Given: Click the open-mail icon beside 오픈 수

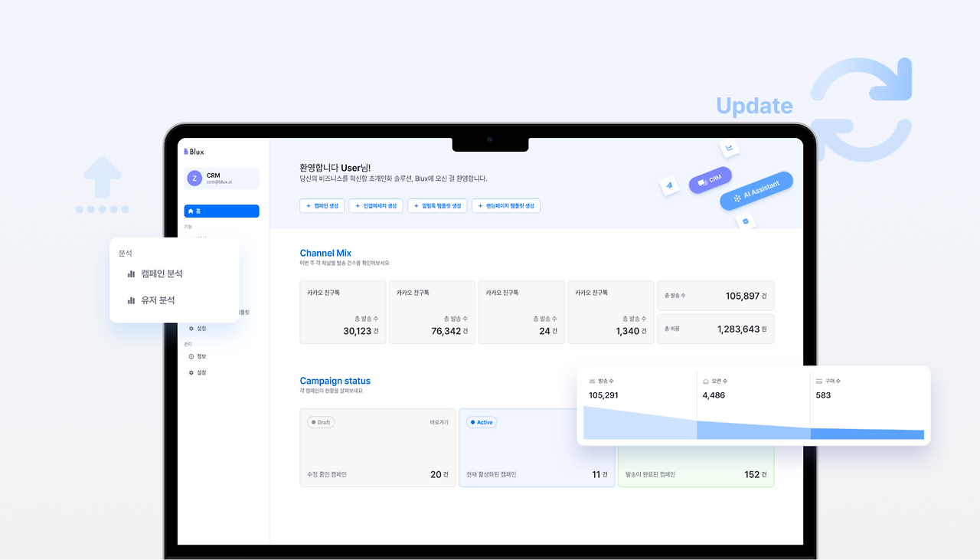Looking at the screenshot, I should pos(706,381).
